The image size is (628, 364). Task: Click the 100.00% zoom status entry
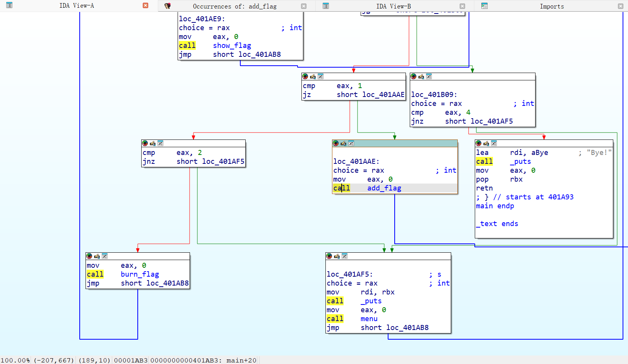click(15, 360)
